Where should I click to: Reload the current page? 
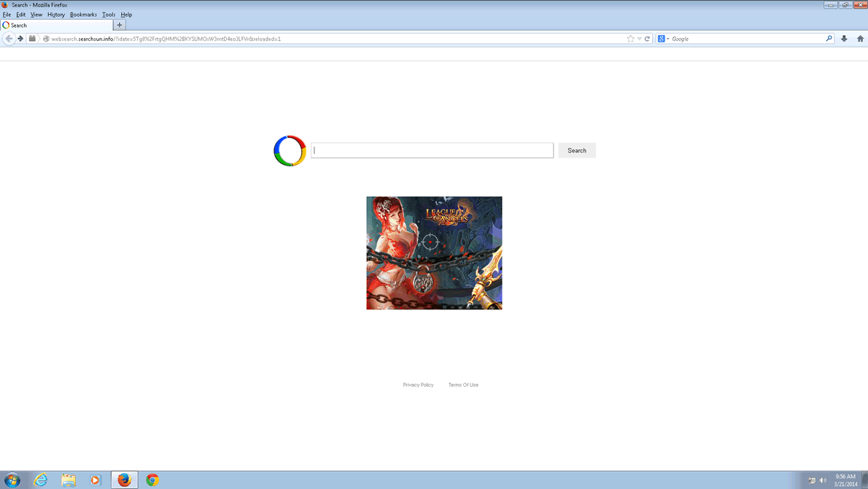647,39
